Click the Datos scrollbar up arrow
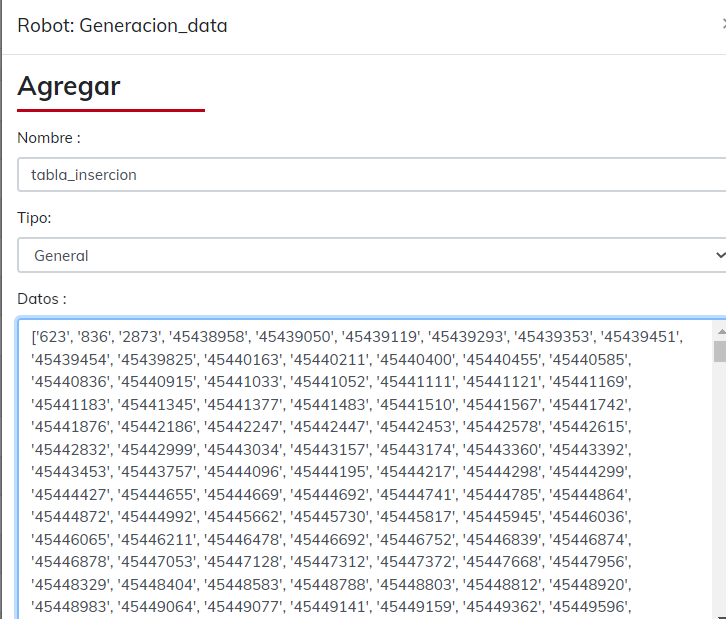The height and width of the screenshot is (619, 726). coord(719,329)
